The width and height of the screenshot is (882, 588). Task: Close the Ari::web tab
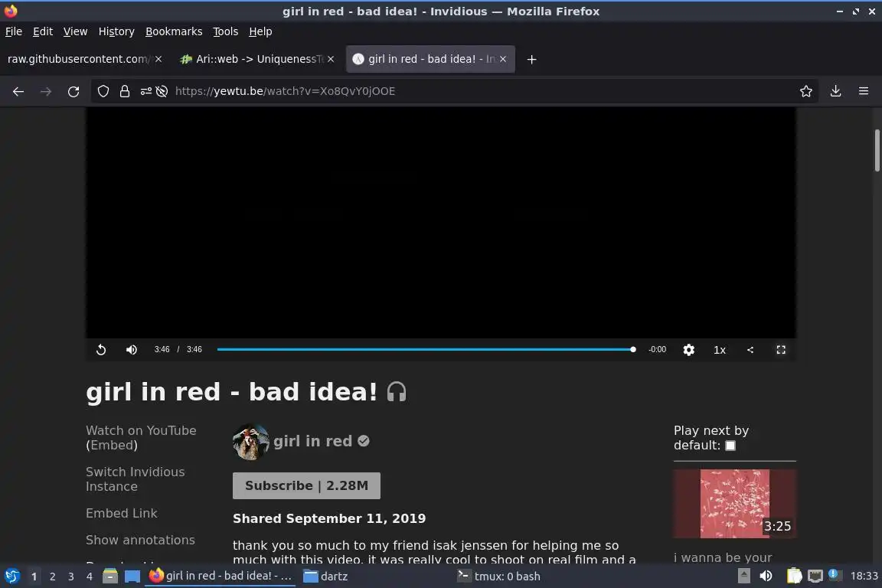coord(331,59)
